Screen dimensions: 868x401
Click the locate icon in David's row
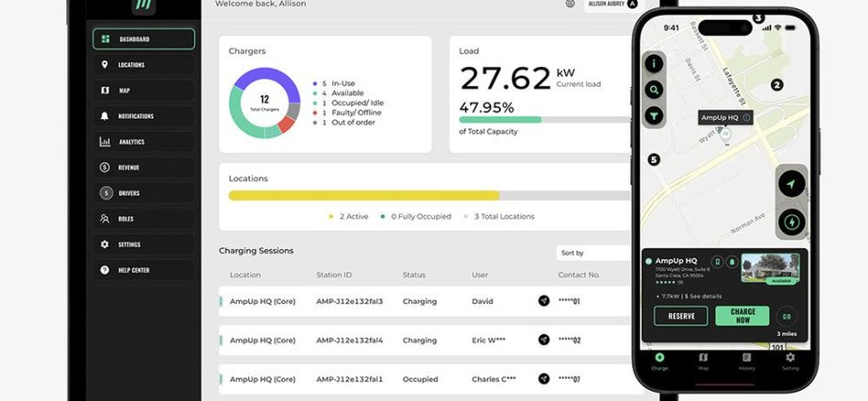click(x=544, y=301)
